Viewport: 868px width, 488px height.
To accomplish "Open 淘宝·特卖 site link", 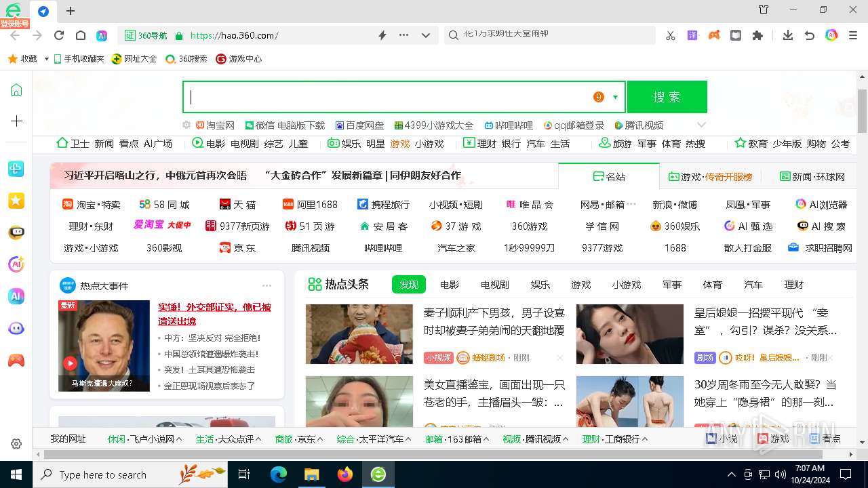I will (x=92, y=204).
